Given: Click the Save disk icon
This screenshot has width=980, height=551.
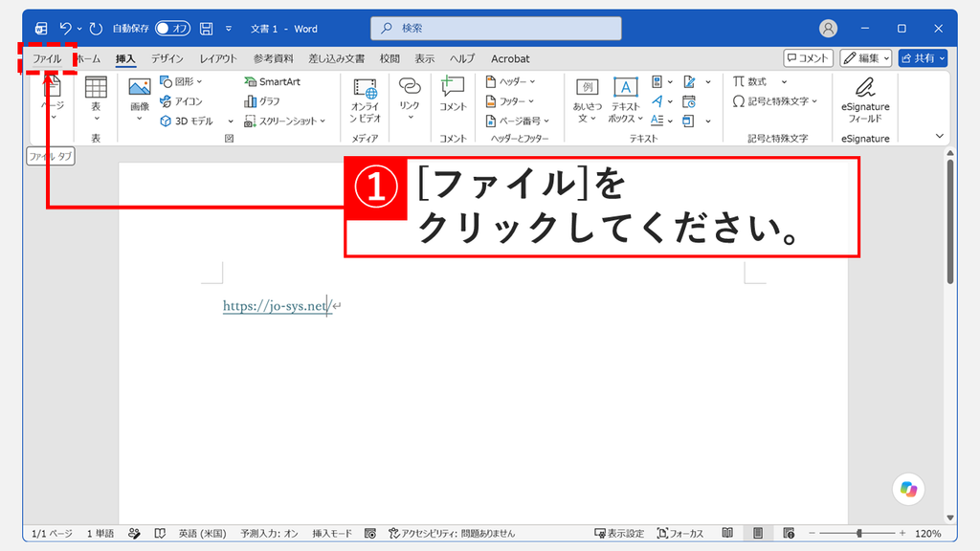Looking at the screenshot, I should (x=207, y=28).
